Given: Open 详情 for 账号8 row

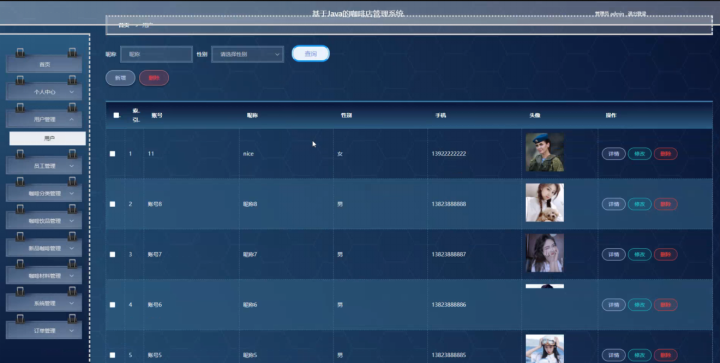Looking at the screenshot, I should pyautogui.click(x=613, y=204).
